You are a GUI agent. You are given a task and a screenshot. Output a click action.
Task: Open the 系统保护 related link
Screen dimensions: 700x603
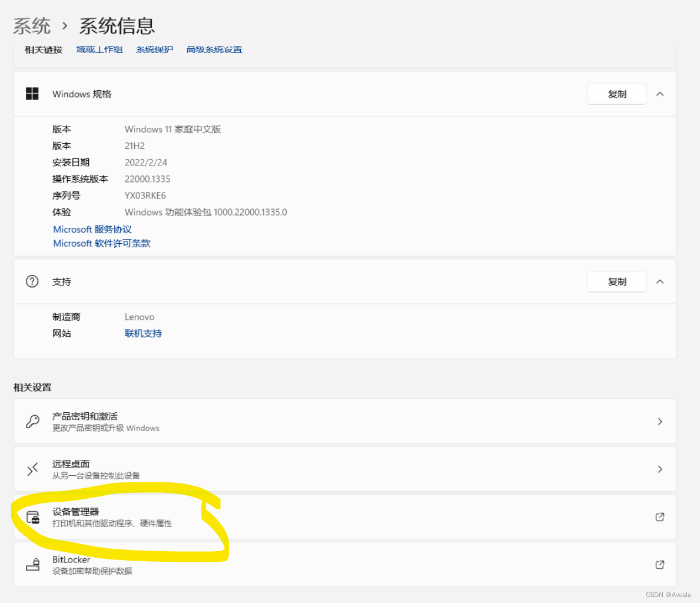[154, 49]
